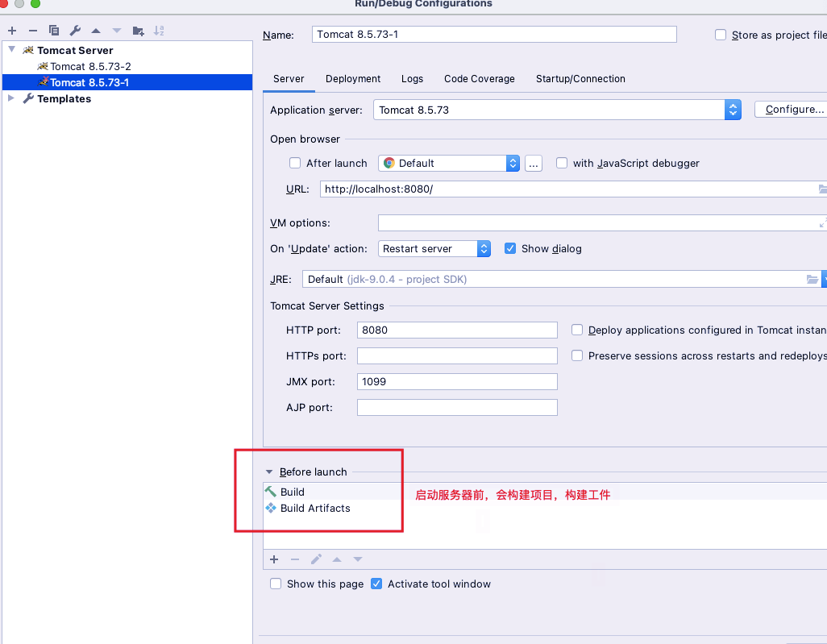This screenshot has height=644, width=827.
Task: Expand Templates tree node
Action: click(11, 98)
